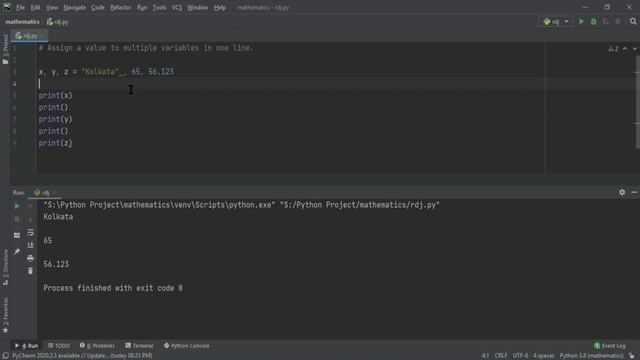The height and width of the screenshot is (360, 640).
Task: Open the Run tool window button at bottom
Action: click(x=27, y=346)
